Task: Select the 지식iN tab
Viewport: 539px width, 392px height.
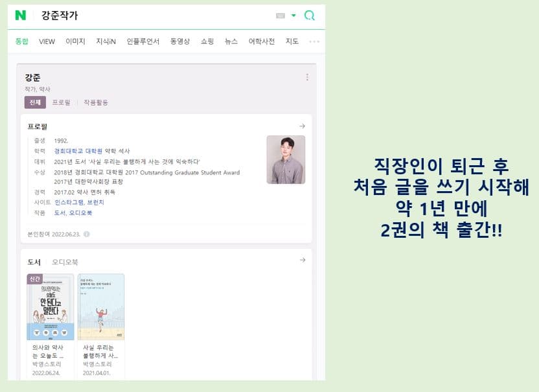Action: 106,41
